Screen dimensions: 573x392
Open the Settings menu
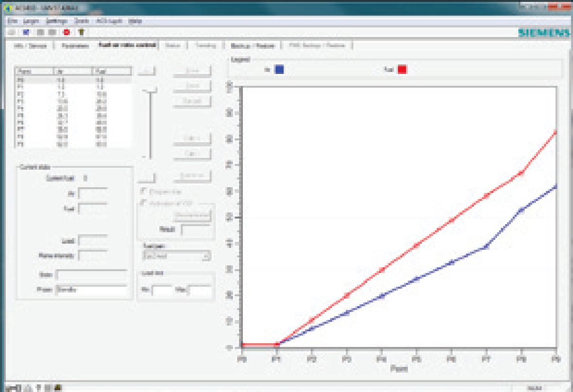56,21
